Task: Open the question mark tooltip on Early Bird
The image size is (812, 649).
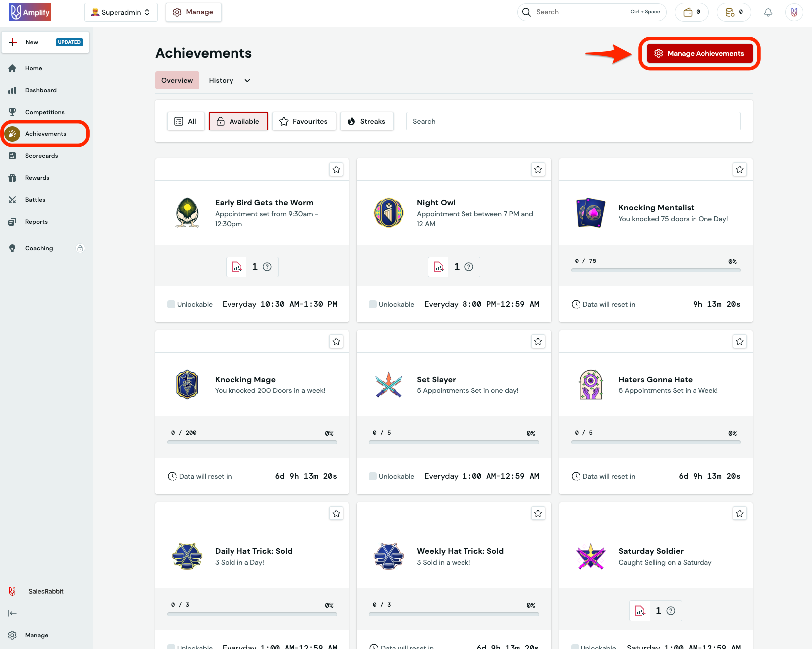Action: (x=268, y=267)
